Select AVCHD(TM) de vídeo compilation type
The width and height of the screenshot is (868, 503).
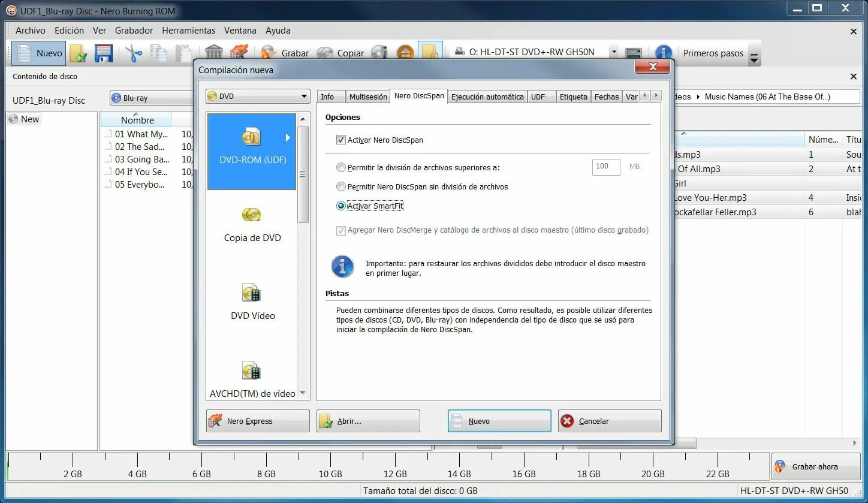pos(252,379)
